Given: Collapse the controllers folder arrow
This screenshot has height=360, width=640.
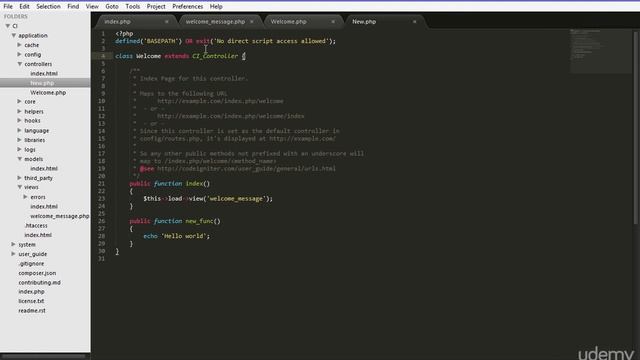Looking at the screenshot, I should click(19, 64).
